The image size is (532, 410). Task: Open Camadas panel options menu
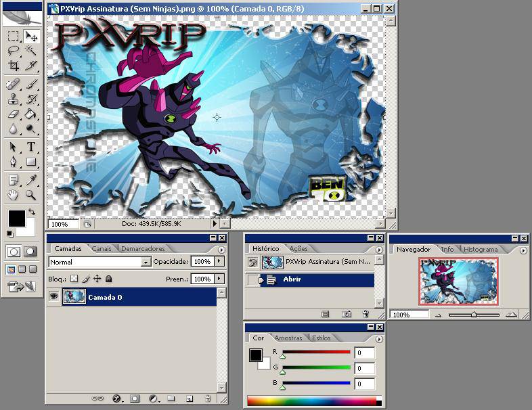221,250
